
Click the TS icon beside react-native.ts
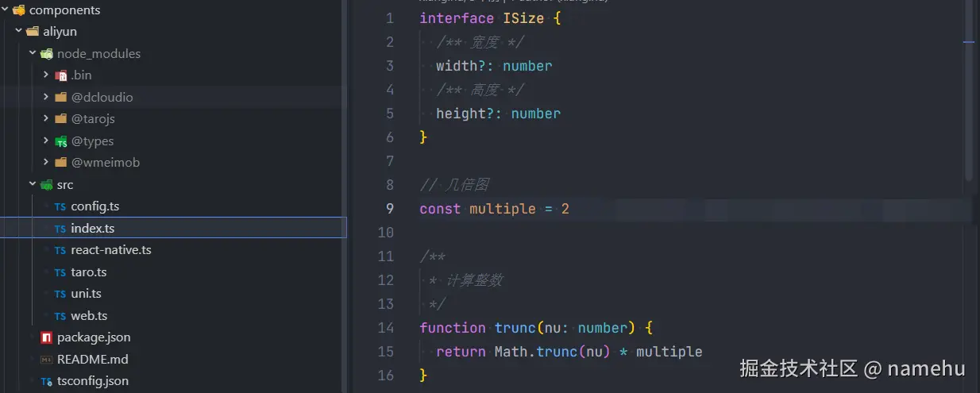[60, 250]
